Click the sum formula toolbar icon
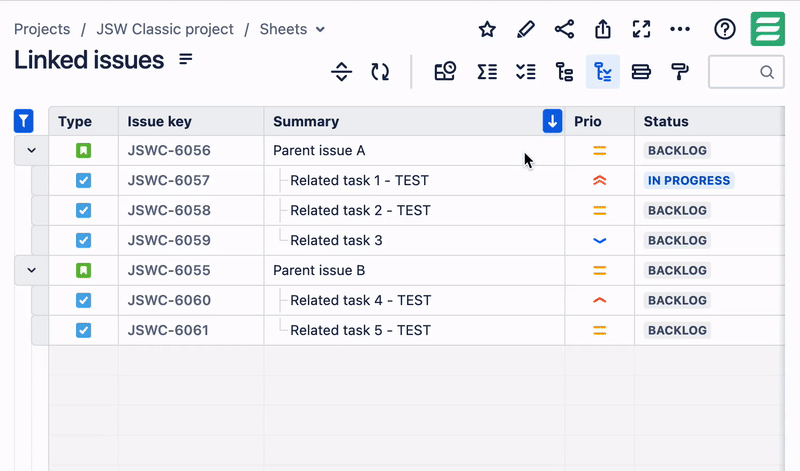Screen dimensions: 800x471 pyautogui.click(x=487, y=72)
